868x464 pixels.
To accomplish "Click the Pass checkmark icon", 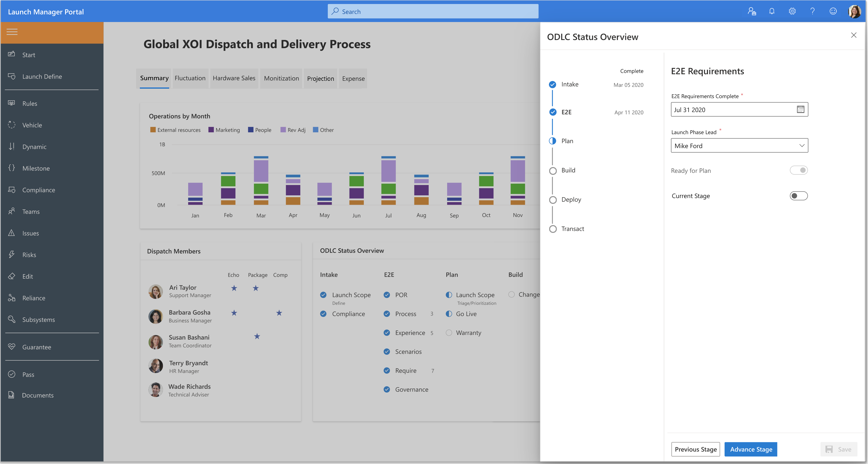I will 12,374.
